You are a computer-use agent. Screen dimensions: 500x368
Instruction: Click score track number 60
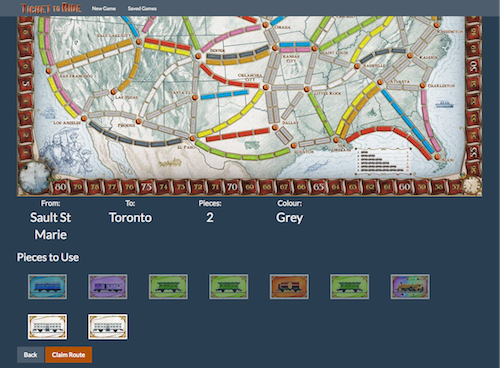point(404,187)
